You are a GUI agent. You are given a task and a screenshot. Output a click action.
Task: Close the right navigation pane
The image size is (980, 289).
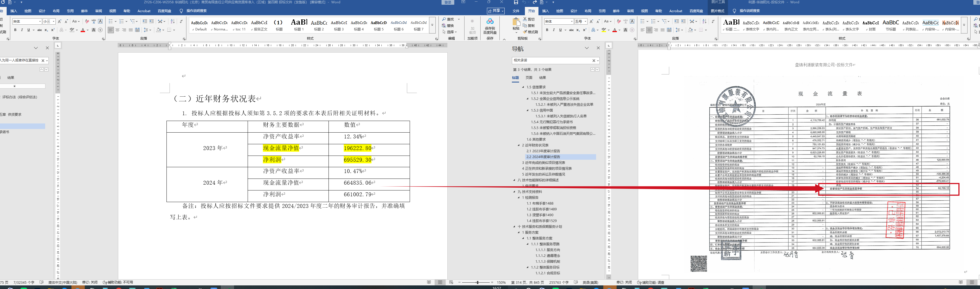[598, 48]
